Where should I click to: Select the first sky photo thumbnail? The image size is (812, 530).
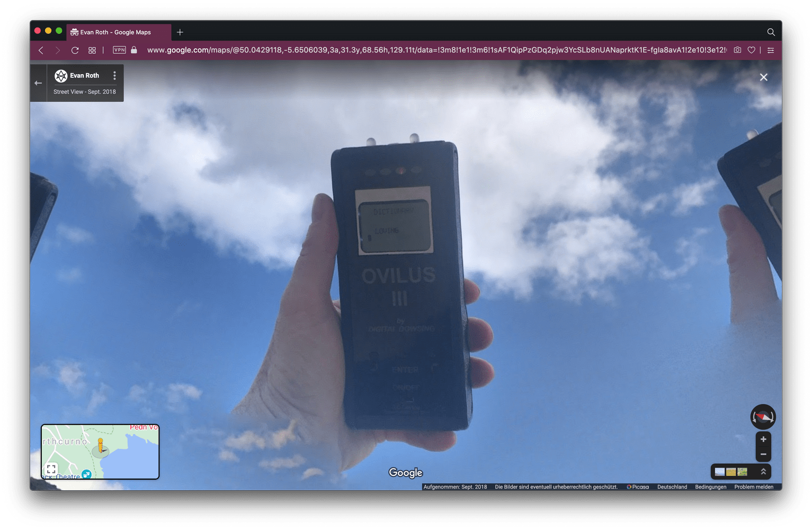pos(719,472)
